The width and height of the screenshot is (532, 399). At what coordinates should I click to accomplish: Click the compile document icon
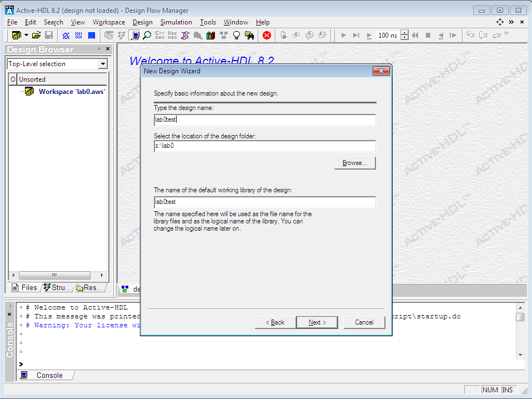(284, 36)
